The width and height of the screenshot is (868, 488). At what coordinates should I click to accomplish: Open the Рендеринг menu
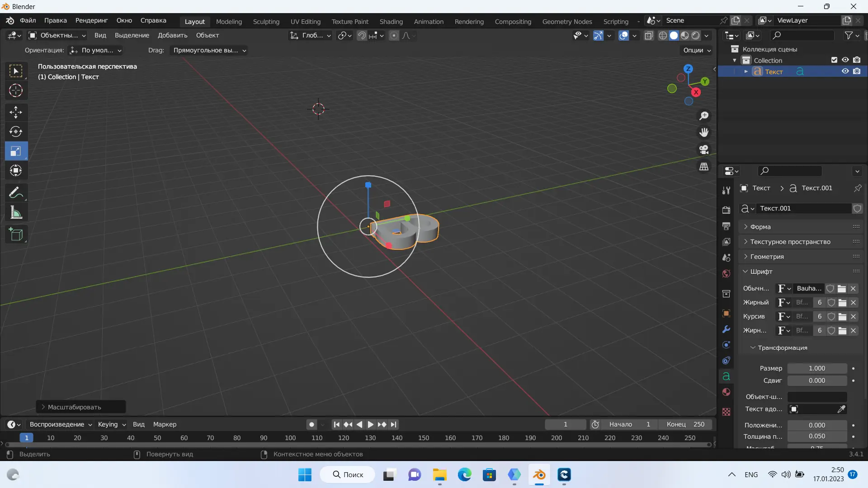(91, 20)
